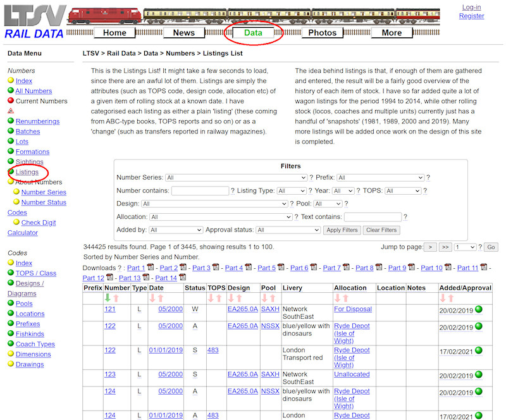
Task: Open the Jump to page number dropdown
Action: 465,247
